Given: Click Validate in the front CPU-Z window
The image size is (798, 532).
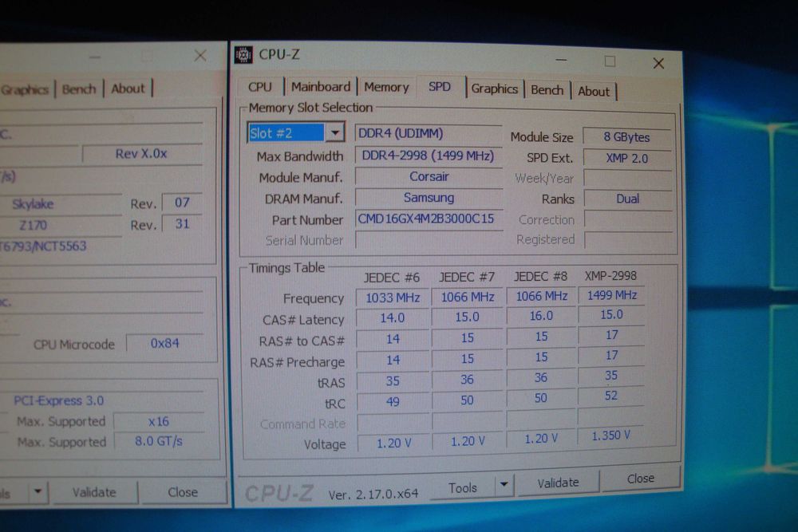Looking at the screenshot, I should (x=558, y=483).
